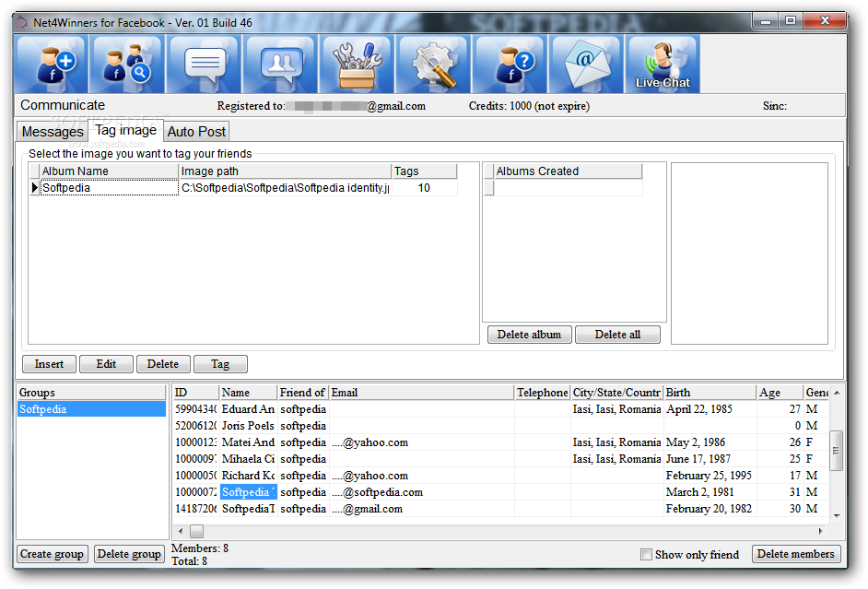
Task: Open the Auto Post tab
Action: (196, 132)
